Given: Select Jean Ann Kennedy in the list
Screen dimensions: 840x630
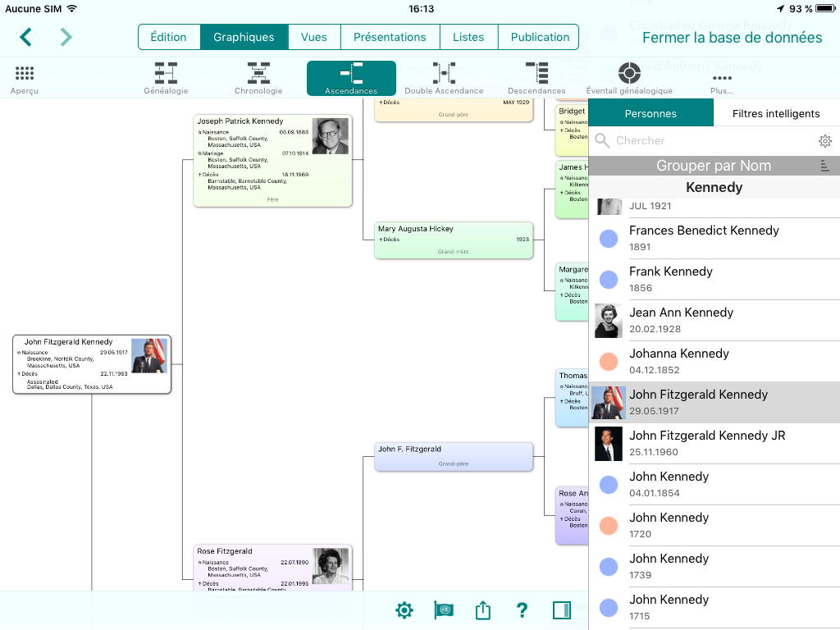Looking at the screenshot, I should [714, 321].
